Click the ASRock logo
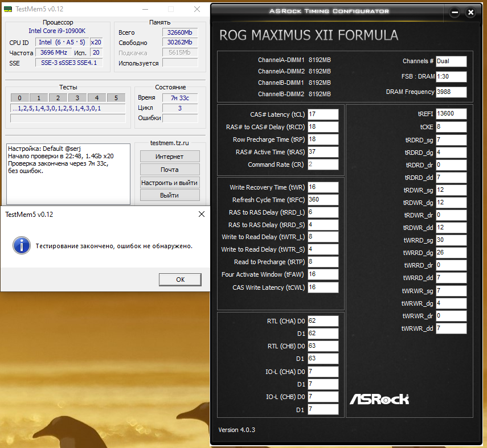487x448 pixels. 379,399
